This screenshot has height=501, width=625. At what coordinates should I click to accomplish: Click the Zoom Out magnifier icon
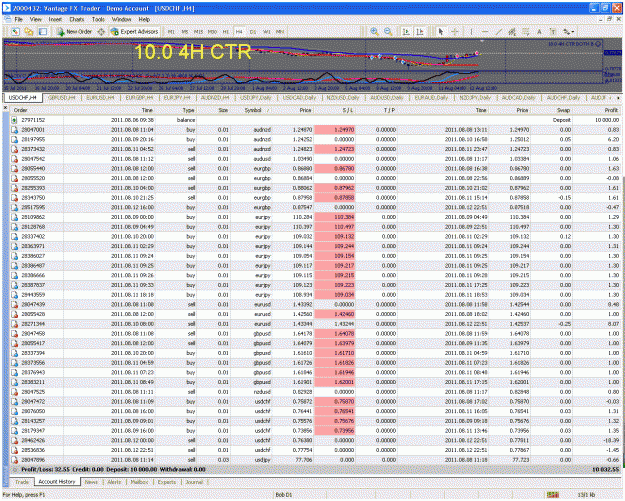[x=388, y=31]
